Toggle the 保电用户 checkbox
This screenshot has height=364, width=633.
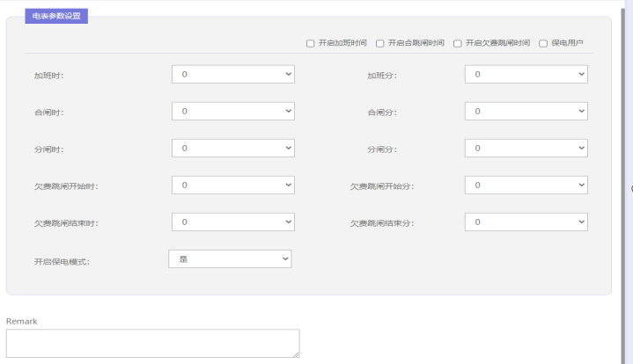(543, 43)
